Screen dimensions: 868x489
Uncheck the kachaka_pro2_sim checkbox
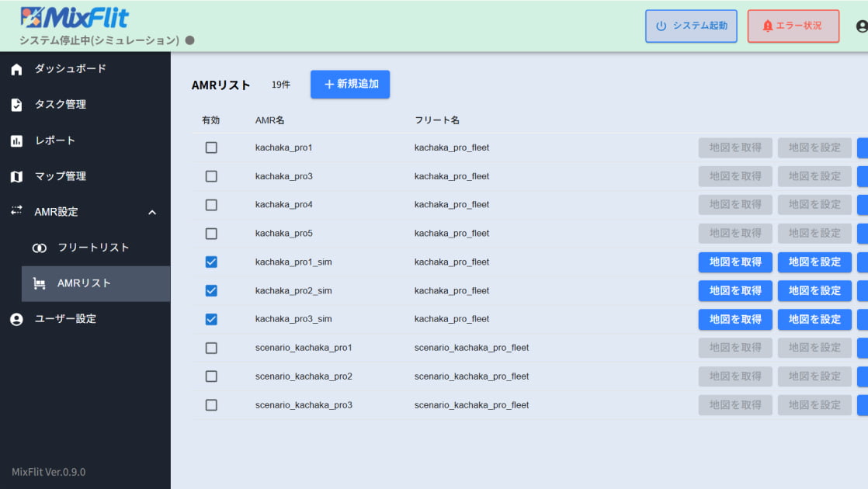point(211,290)
